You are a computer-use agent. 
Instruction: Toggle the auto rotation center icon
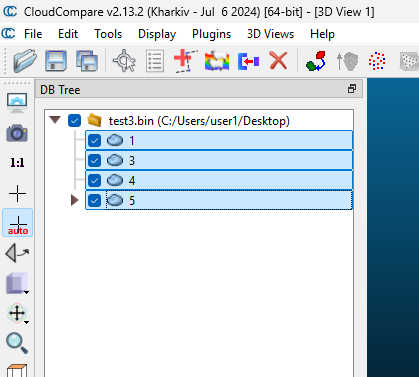tap(18, 223)
